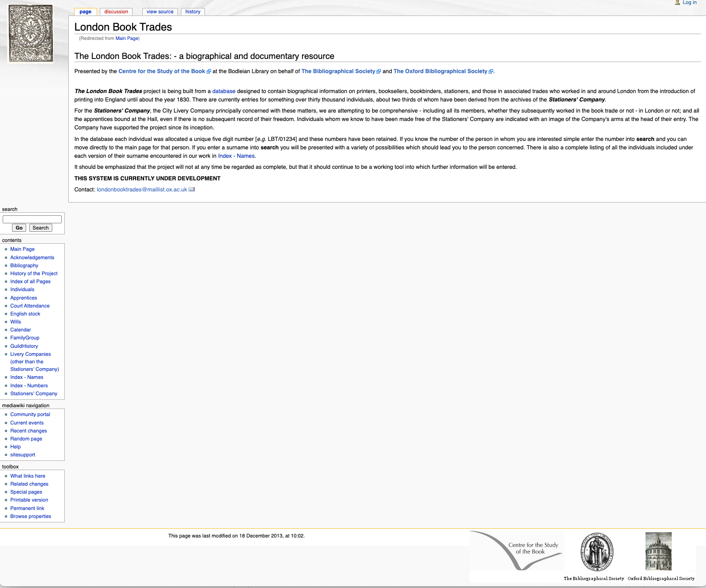
Task: Click the londonbooktrades contact email link
Action: click(142, 190)
